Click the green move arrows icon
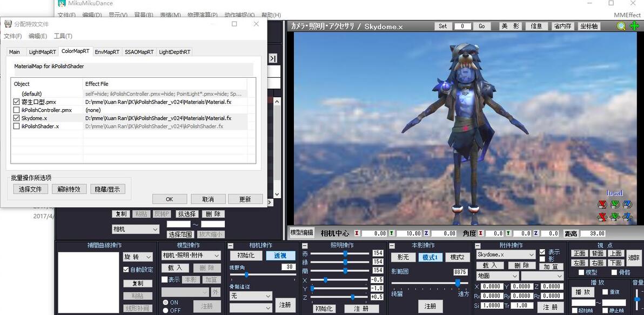This screenshot has height=315, width=644. pos(634,26)
